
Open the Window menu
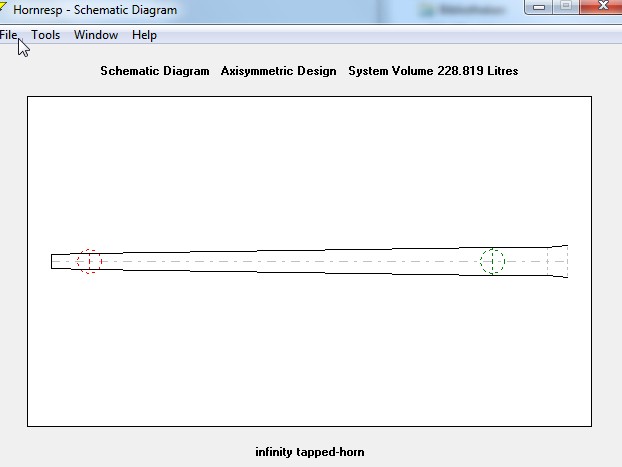coord(96,35)
